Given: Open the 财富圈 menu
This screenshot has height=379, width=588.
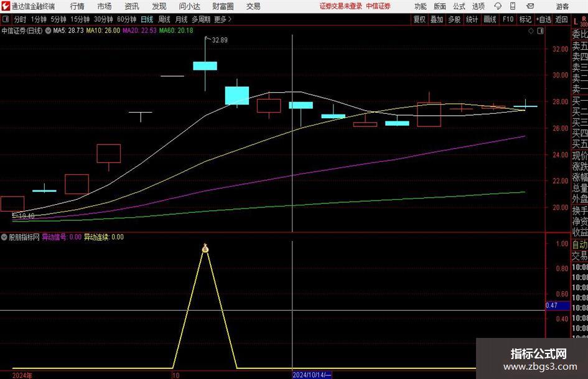Looking at the screenshot, I should (223, 6).
